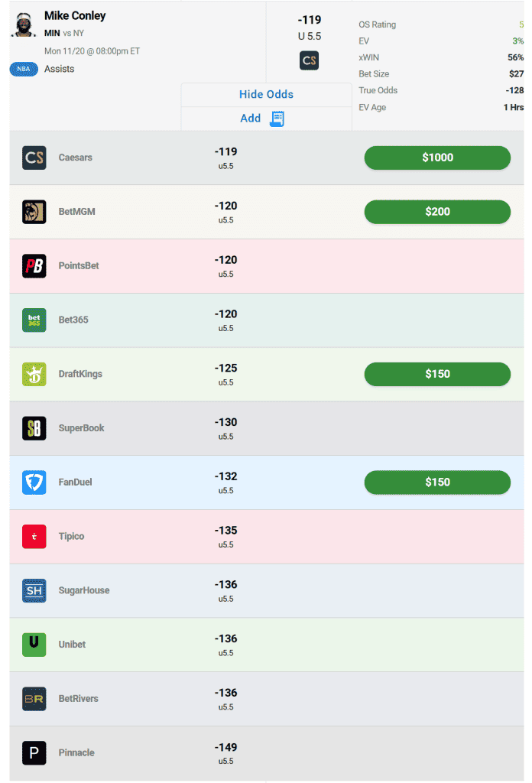Click the PointsBet logo icon

click(x=34, y=266)
